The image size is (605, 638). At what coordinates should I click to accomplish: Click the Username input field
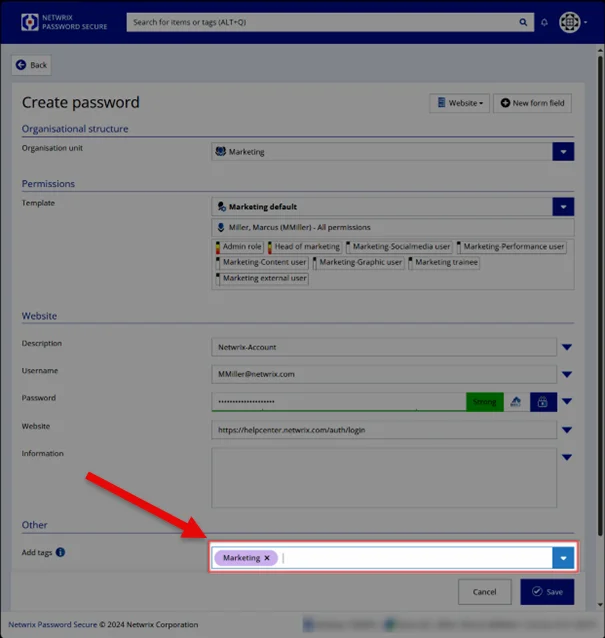click(384, 374)
